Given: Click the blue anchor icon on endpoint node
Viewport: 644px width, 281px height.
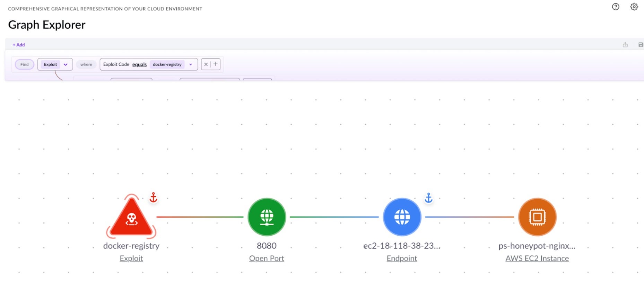Looking at the screenshot, I should [x=428, y=198].
